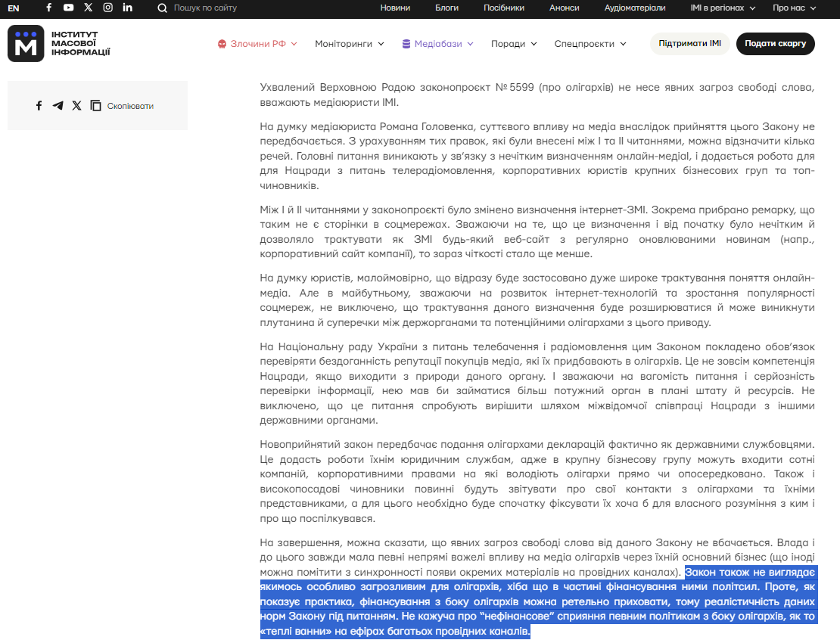This screenshot has width=840, height=640.
Task: Expand the 'Злочини РФ' menu chevron
Action: pyautogui.click(x=294, y=44)
